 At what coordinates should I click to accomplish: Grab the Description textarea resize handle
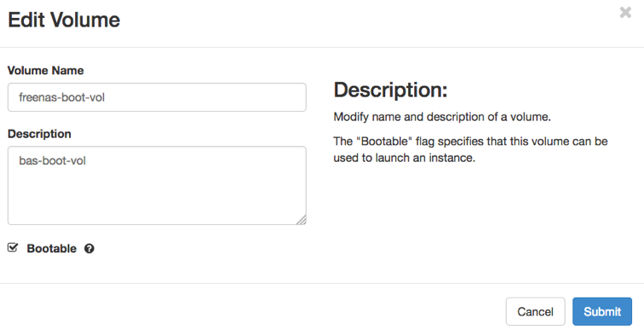coord(302,220)
